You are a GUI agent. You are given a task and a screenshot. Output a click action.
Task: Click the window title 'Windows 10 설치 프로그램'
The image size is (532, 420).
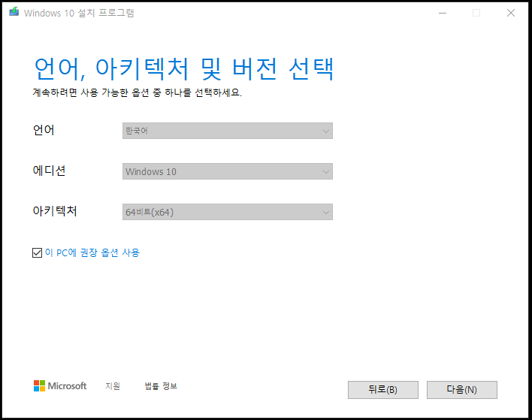[x=80, y=13]
